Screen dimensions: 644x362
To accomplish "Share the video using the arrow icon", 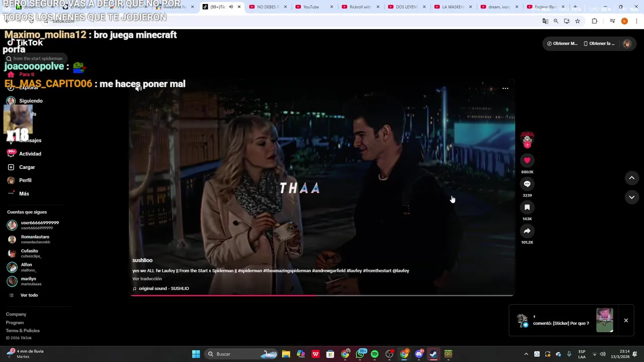I will click(527, 231).
